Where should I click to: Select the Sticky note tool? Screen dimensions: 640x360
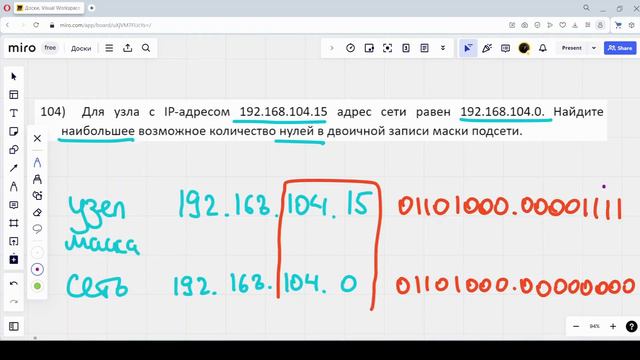[13, 131]
